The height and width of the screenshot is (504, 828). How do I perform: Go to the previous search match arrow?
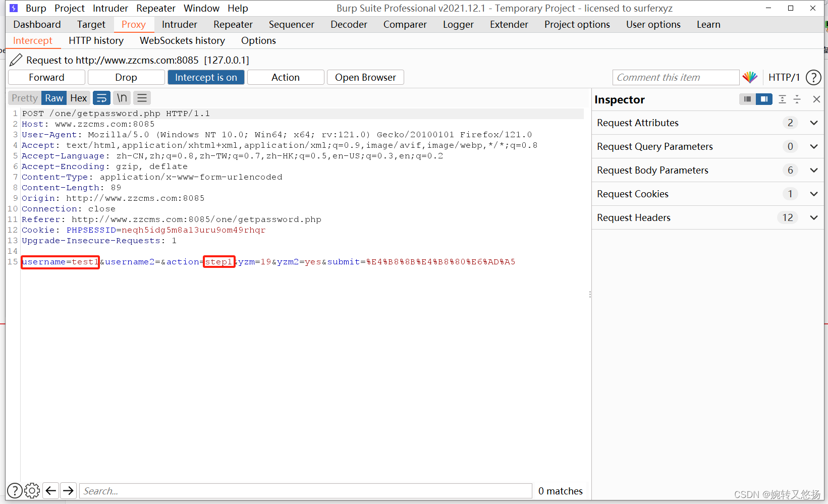click(51, 490)
